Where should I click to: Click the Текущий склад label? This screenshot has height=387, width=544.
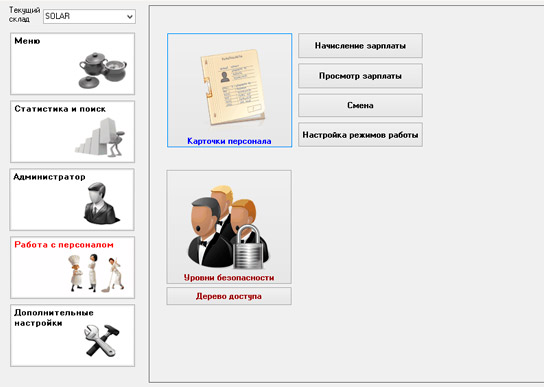pos(24,15)
